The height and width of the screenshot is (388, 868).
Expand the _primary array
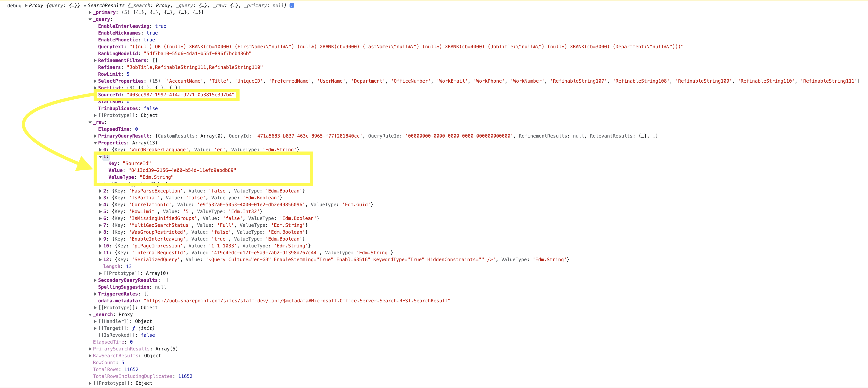coord(90,12)
